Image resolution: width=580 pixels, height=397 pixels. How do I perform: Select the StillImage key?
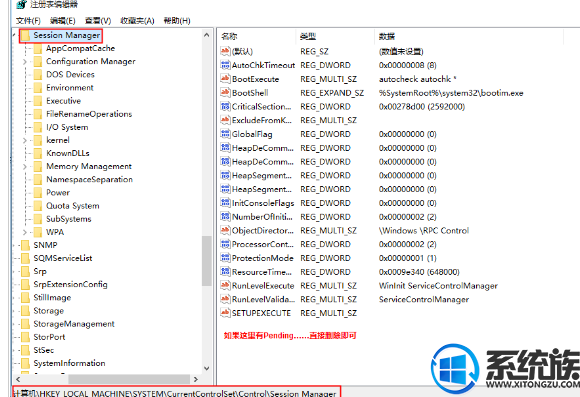click(52, 298)
